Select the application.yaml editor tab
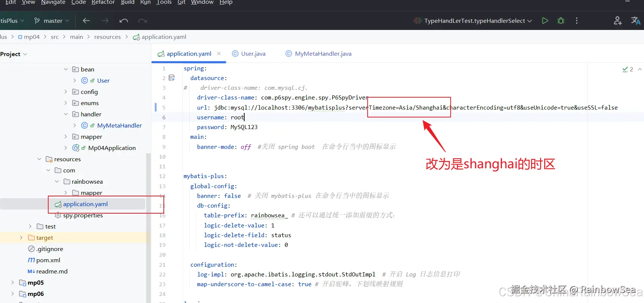The height and width of the screenshot is (303, 644). pos(189,53)
